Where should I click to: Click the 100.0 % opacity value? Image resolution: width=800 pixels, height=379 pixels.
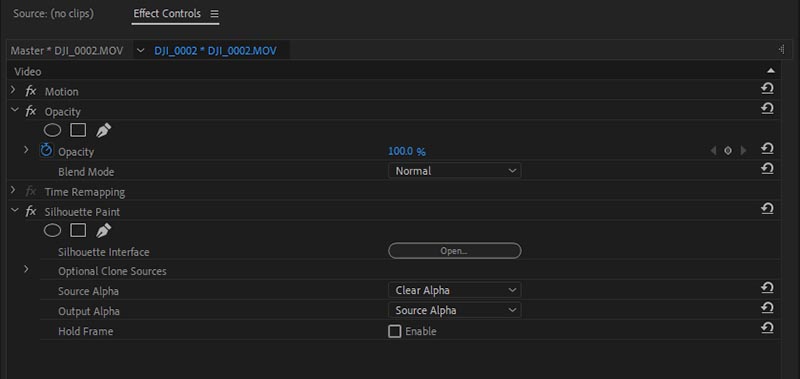click(407, 151)
